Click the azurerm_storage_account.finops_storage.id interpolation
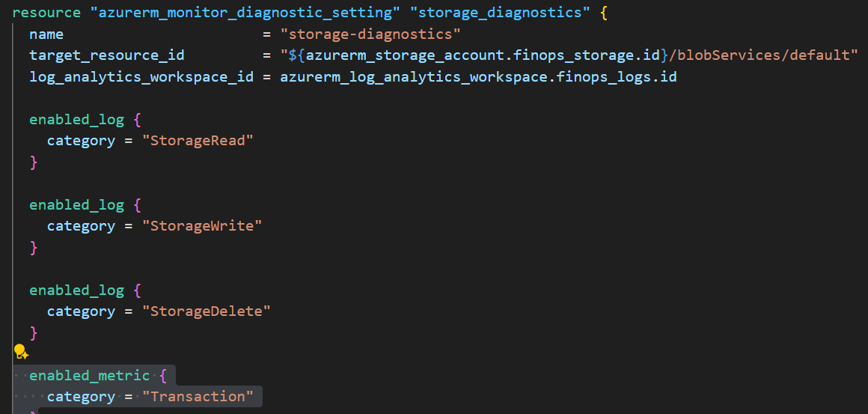Image resolution: width=868 pixels, height=414 pixels. [483, 55]
